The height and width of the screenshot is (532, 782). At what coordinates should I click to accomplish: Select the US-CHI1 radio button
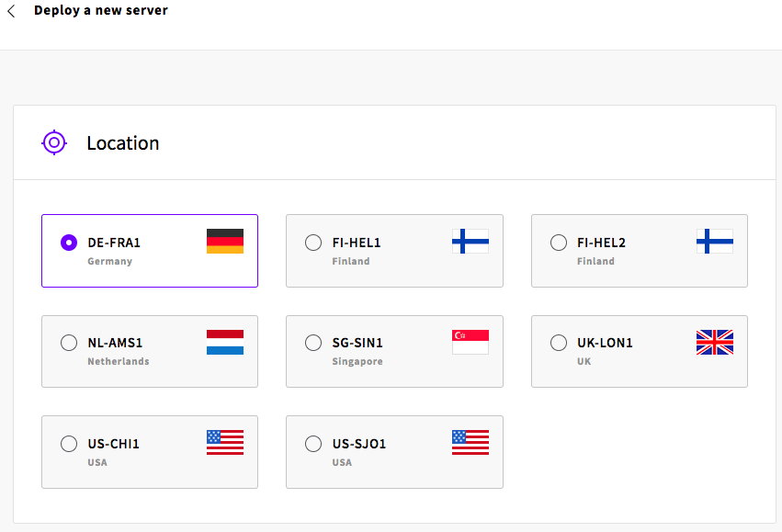click(x=69, y=444)
